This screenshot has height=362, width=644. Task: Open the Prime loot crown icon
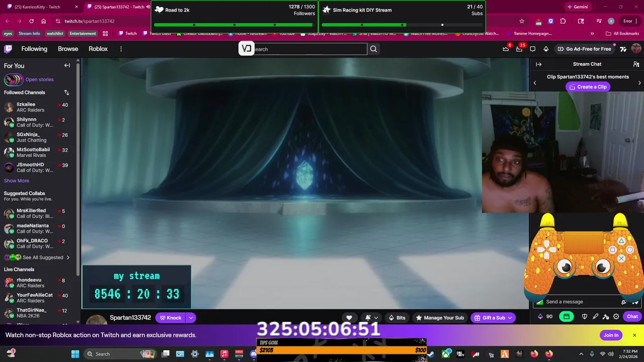[506, 49]
